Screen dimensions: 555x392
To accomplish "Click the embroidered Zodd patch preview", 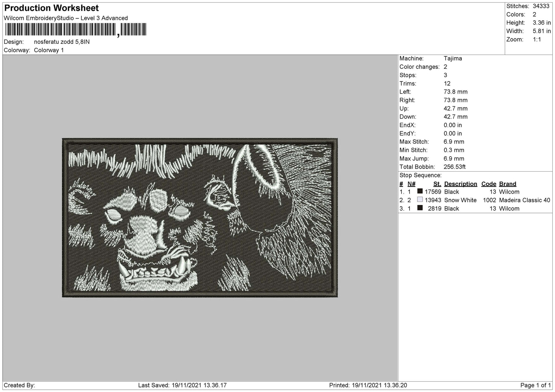I will (x=200, y=218).
